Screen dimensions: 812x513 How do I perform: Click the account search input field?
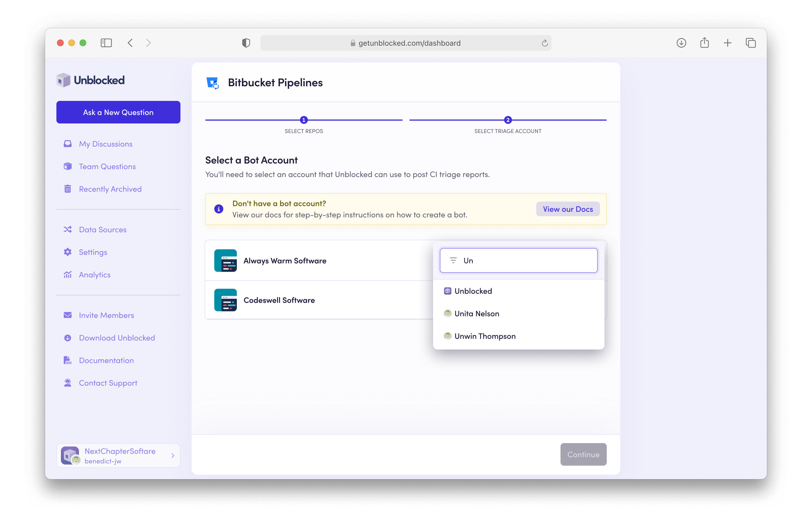pos(518,260)
